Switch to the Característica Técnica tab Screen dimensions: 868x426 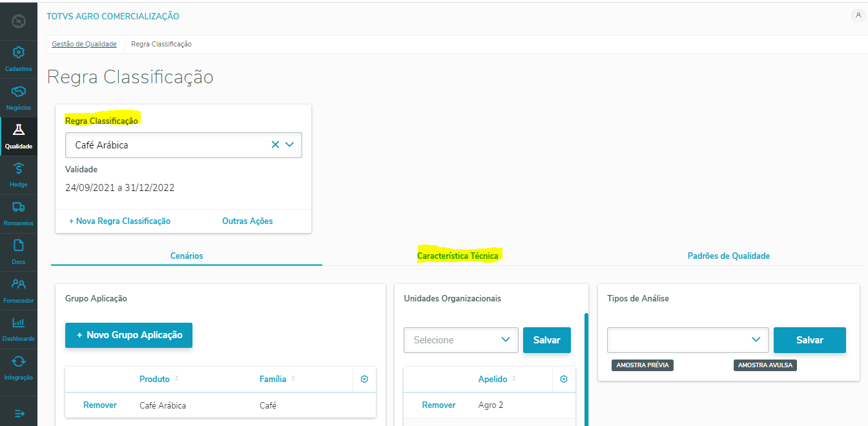pos(458,256)
